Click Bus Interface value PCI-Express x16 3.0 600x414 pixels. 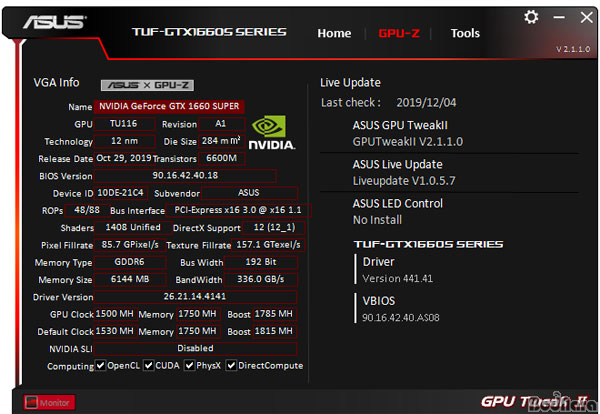click(238, 210)
